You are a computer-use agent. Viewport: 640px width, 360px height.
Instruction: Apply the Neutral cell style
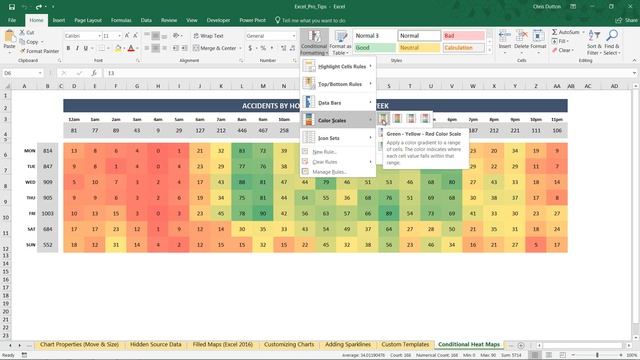[419, 48]
